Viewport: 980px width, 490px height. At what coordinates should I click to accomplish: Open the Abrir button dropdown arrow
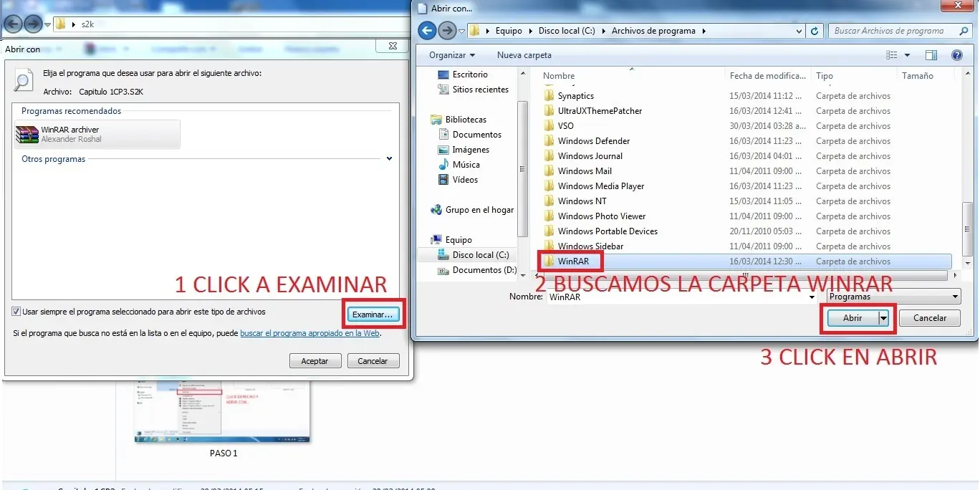coord(883,317)
